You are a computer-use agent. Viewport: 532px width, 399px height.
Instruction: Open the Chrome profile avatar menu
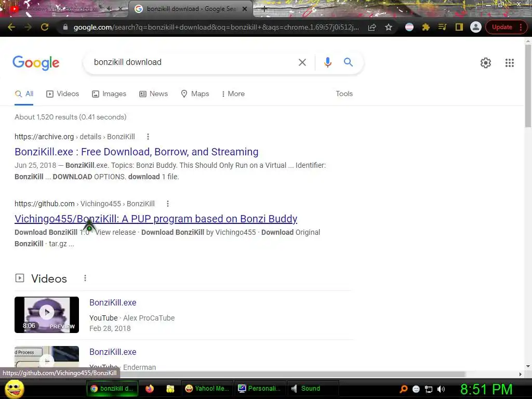[476, 27]
